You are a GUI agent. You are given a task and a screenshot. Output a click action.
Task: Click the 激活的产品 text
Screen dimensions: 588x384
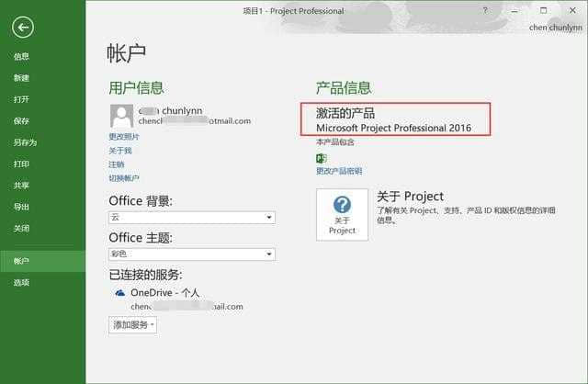coord(345,113)
